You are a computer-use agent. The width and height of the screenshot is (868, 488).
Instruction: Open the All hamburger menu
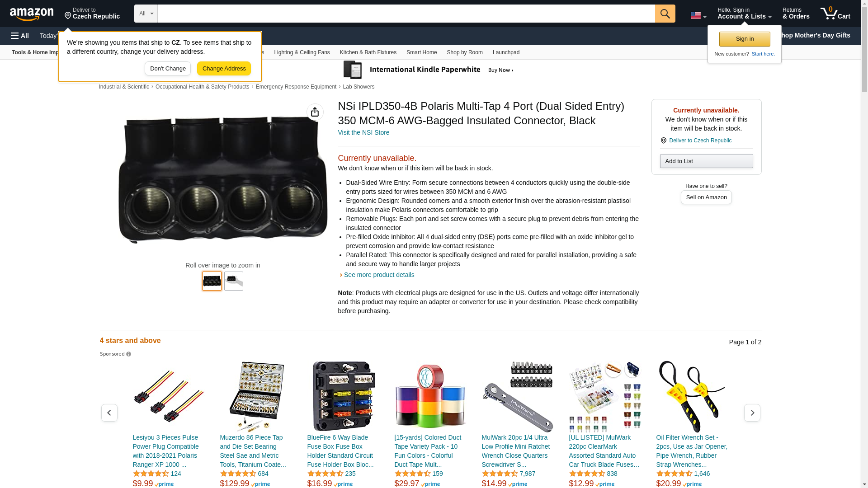click(x=20, y=36)
